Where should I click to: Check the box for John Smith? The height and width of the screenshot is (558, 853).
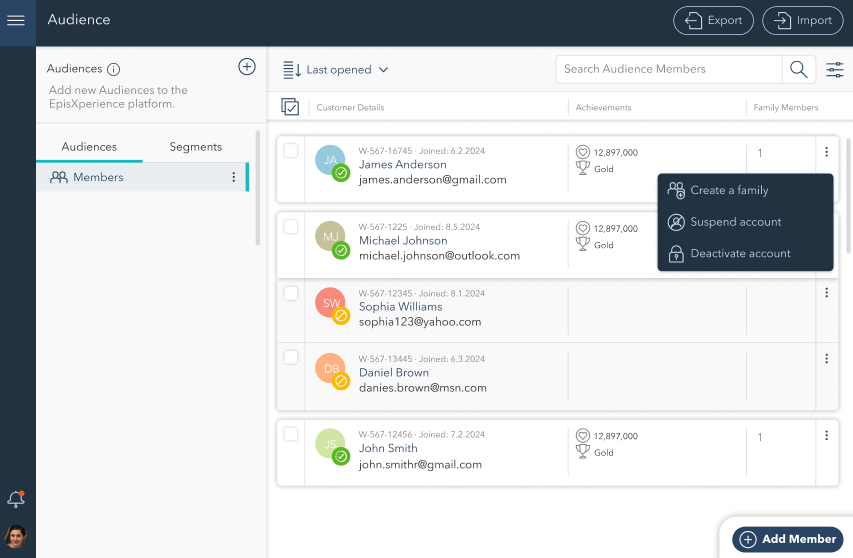click(290, 434)
